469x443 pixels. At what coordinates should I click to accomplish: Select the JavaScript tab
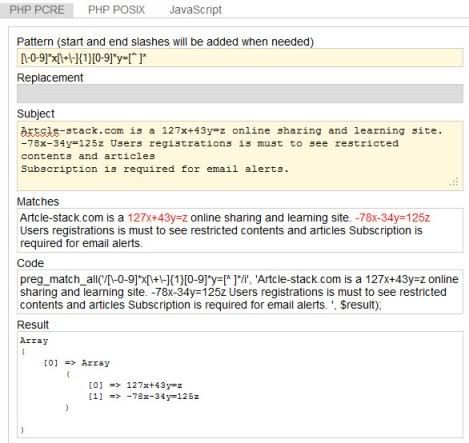pos(195,10)
